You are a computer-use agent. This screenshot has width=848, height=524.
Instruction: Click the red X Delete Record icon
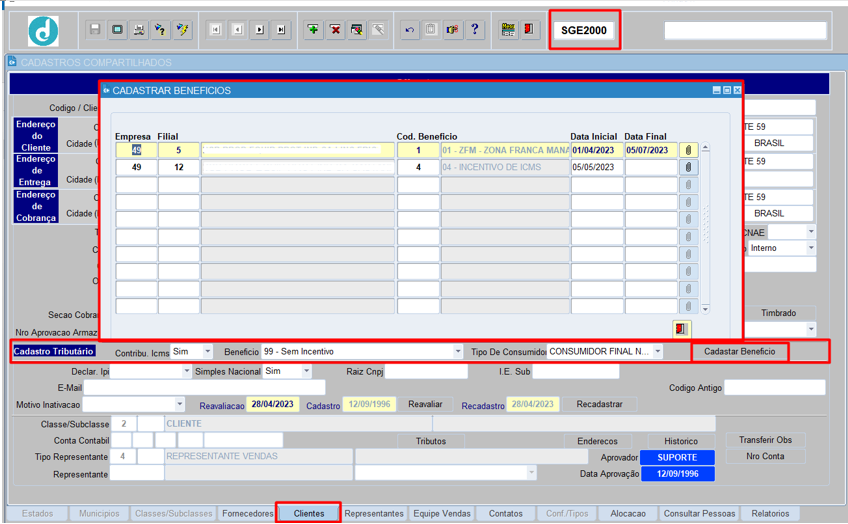point(335,30)
